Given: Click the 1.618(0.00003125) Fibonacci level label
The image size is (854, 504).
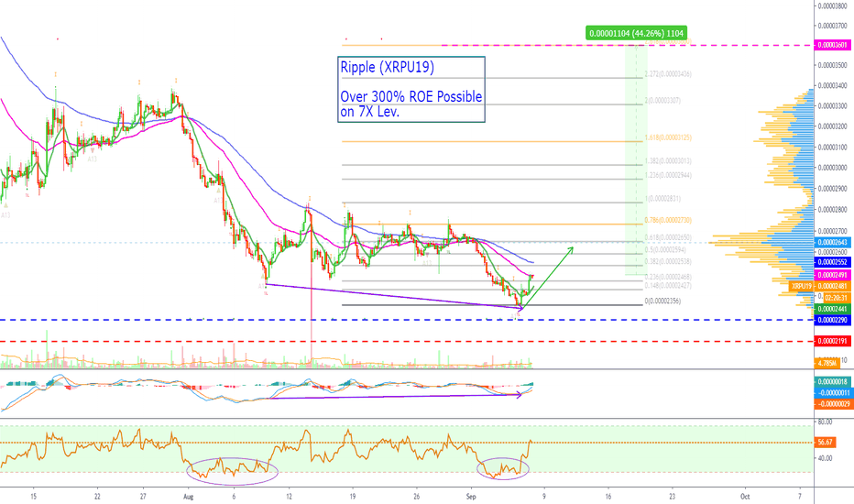Looking at the screenshot, I should [668, 137].
